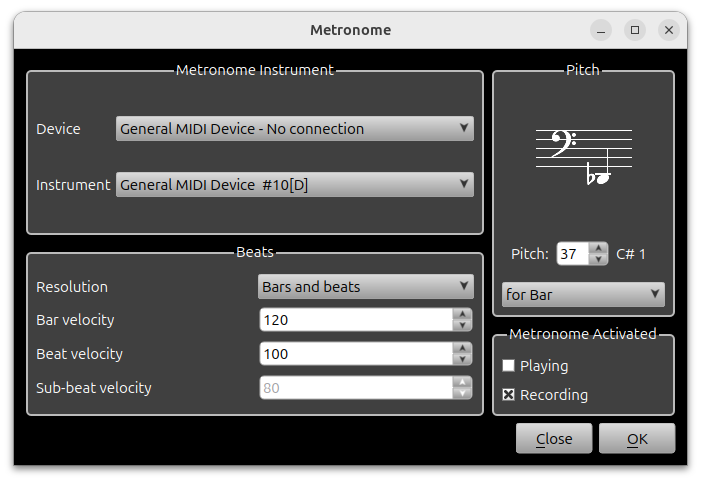701x482 pixels.
Task: Raise Beat velocity with up arrow
Action: pos(462,348)
